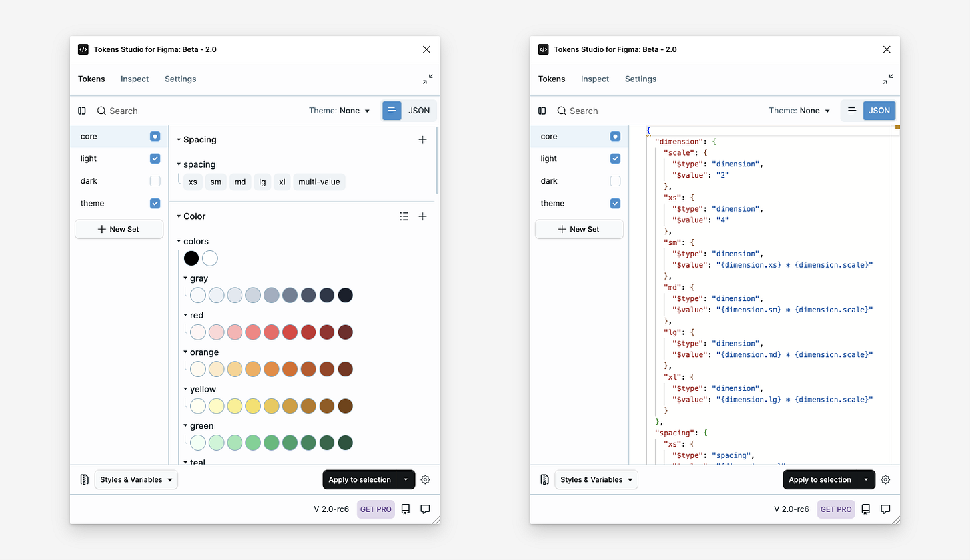Open docs book icon in left window
The image size is (970, 560).
406,509
